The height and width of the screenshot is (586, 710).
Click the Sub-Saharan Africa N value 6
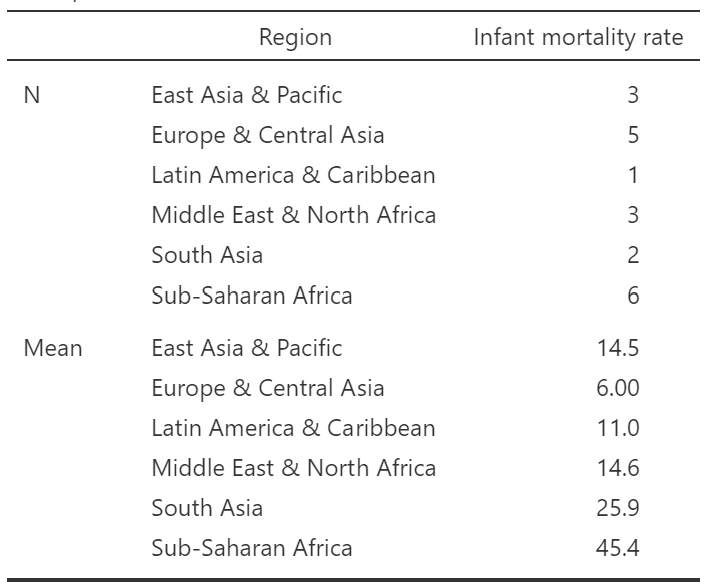(632, 295)
